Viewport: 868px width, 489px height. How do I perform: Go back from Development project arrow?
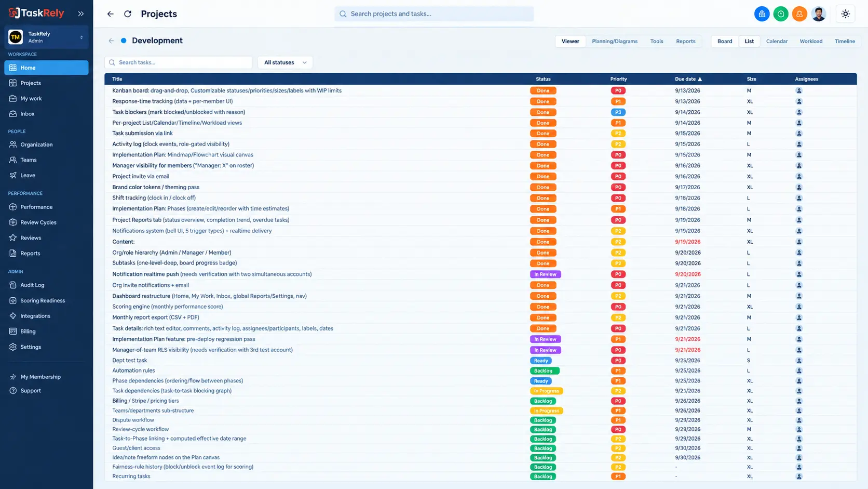pos(111,41)
